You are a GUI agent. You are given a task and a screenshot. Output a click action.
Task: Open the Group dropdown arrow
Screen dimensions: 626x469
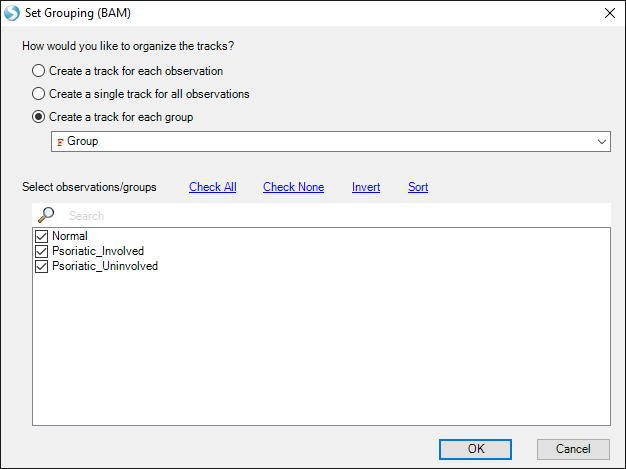(x=602, y=142)
